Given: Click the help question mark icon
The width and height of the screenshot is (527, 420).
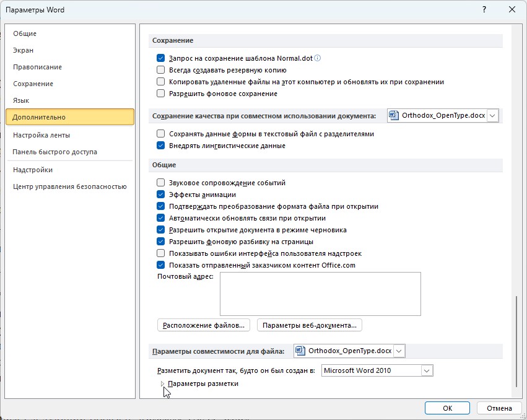Looking at the screenshot, I should pos(483,9).
